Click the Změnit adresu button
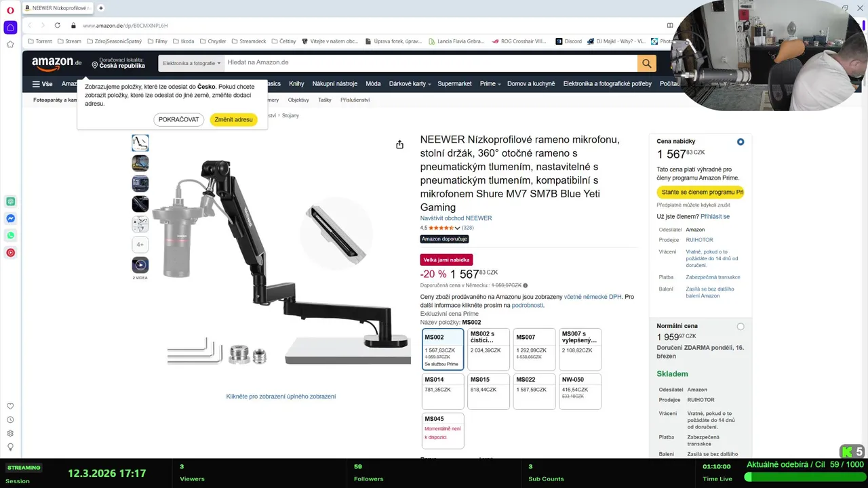 coord(233,120)
